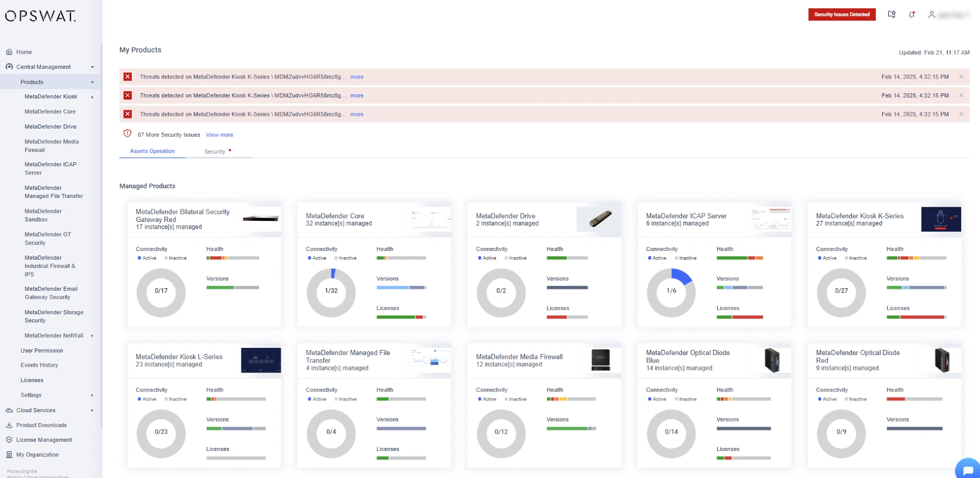Click the Home icon in sidebar
The width and height of the screenshot is (980, 478).
(x=9, y=52)
